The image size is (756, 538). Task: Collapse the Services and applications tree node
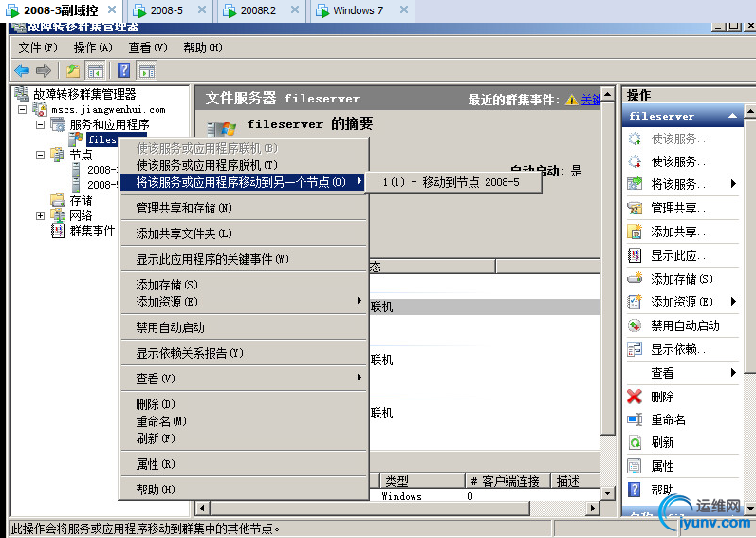coord(41,124)
